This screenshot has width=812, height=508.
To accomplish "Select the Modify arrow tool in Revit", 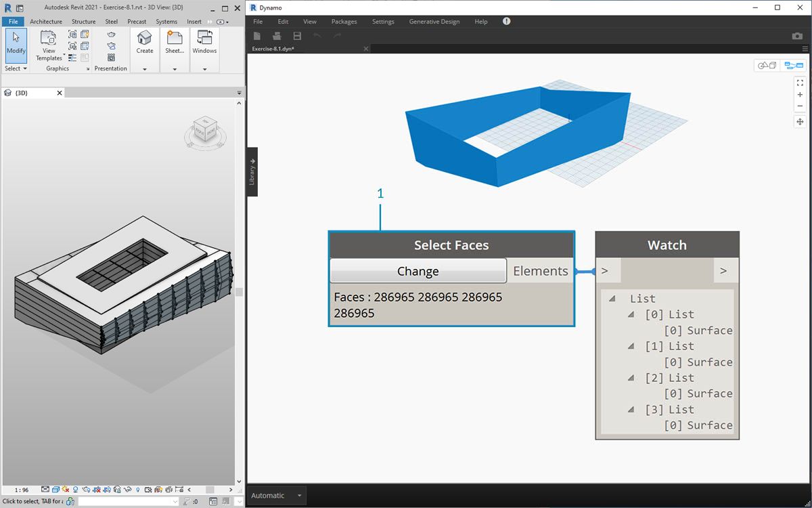I will (16, 43).
